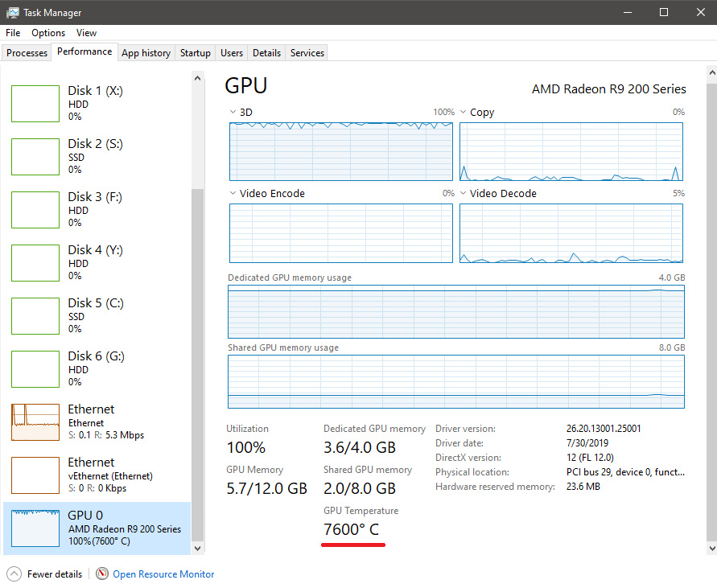Click the 23.6 MB hardware reserved value
Viewport: 717px width, 588px height.
pos(583,487)
